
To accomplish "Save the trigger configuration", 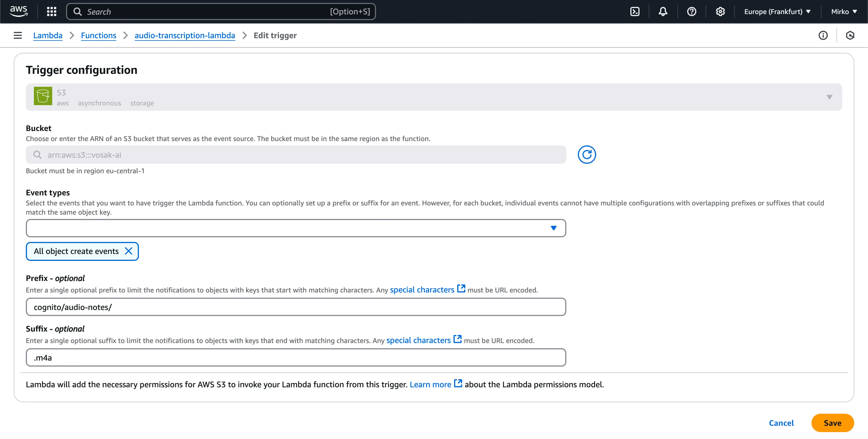I will (x=833, y=423).
